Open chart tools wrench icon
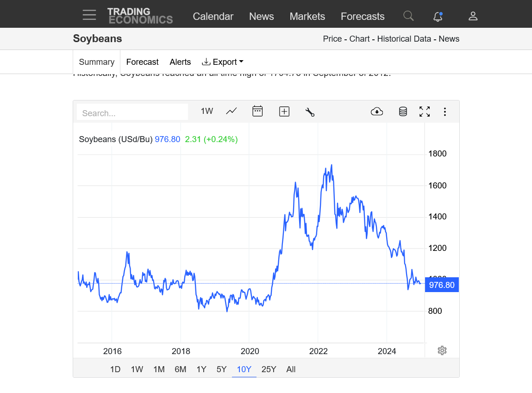 (x=310, y=112)
